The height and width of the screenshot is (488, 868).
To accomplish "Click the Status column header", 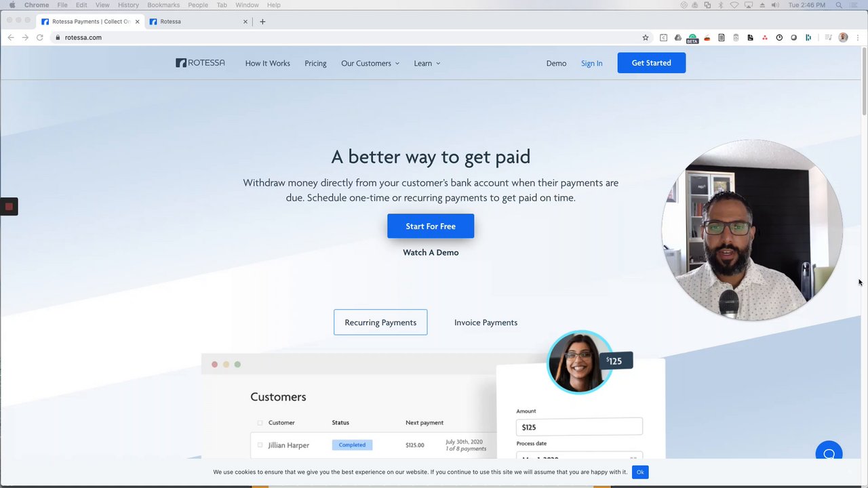I will pos(340,423).
